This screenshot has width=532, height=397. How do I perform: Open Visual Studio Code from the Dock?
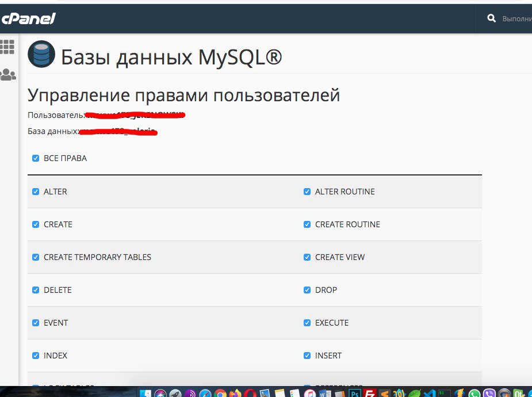click(429, 394)
